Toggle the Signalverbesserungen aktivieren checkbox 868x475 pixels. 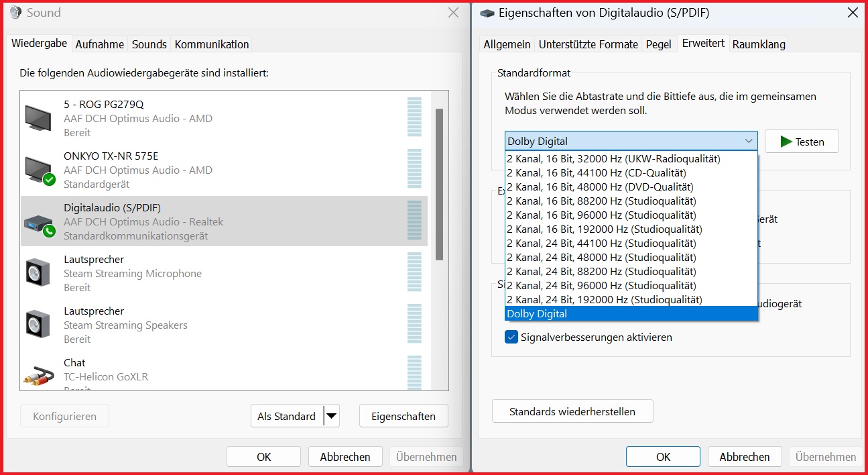click(511, 337)
